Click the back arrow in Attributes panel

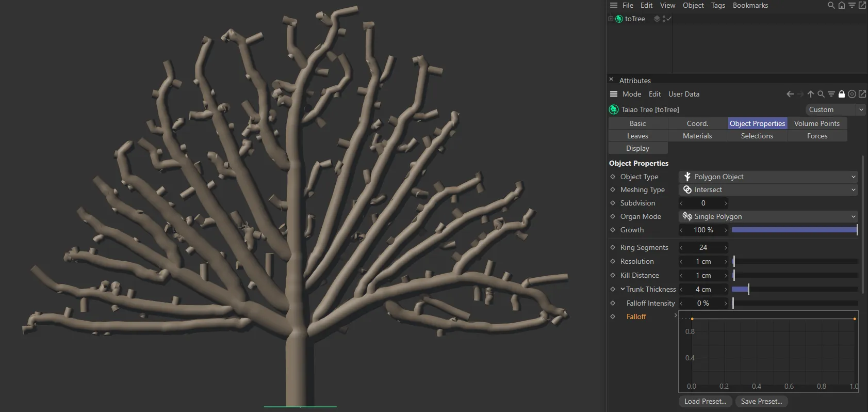(790, 94)
